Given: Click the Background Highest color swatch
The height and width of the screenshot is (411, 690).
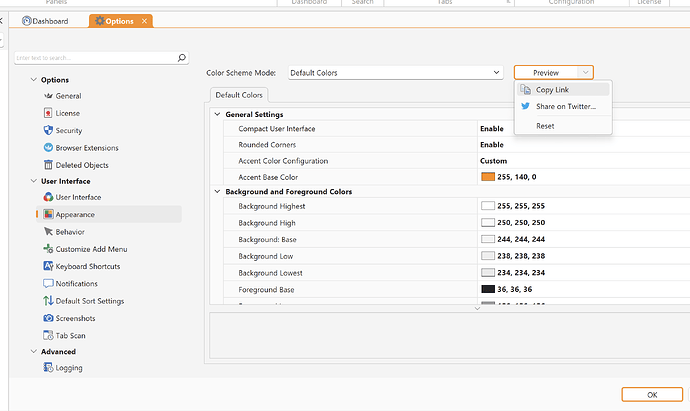Looking at the screenshot, I should (488, 206).
